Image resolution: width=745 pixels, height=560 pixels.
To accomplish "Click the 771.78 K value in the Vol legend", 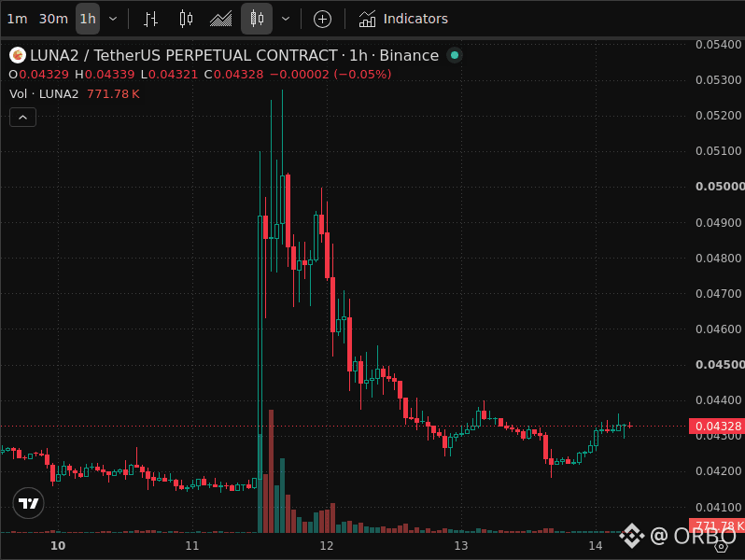I will click(x=113, y=94).
